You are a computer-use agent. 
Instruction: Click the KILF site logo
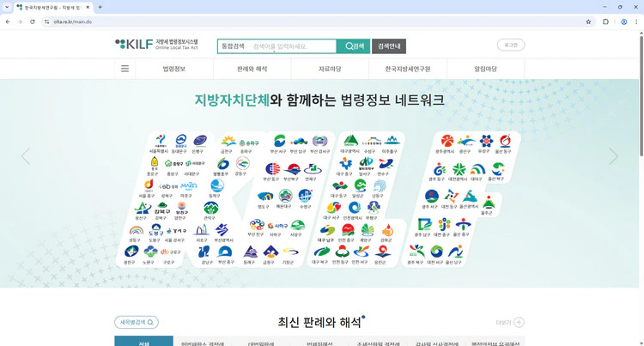tap(156, 45)
